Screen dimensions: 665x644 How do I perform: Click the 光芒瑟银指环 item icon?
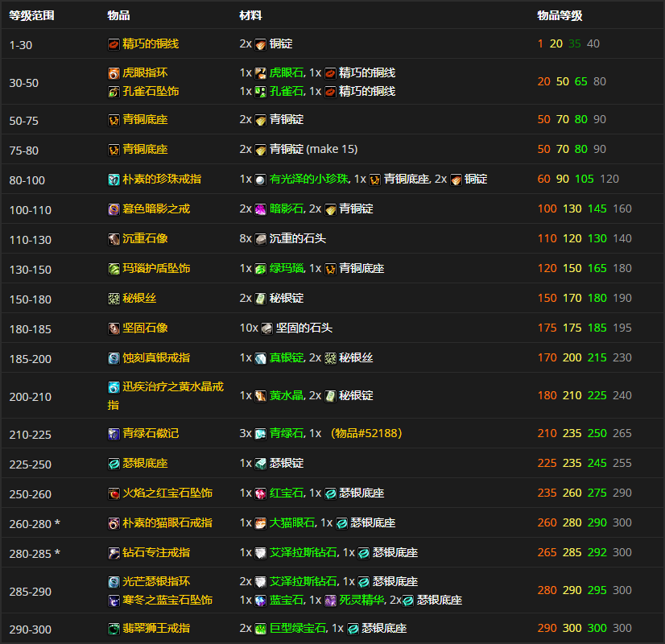[114, 582]
